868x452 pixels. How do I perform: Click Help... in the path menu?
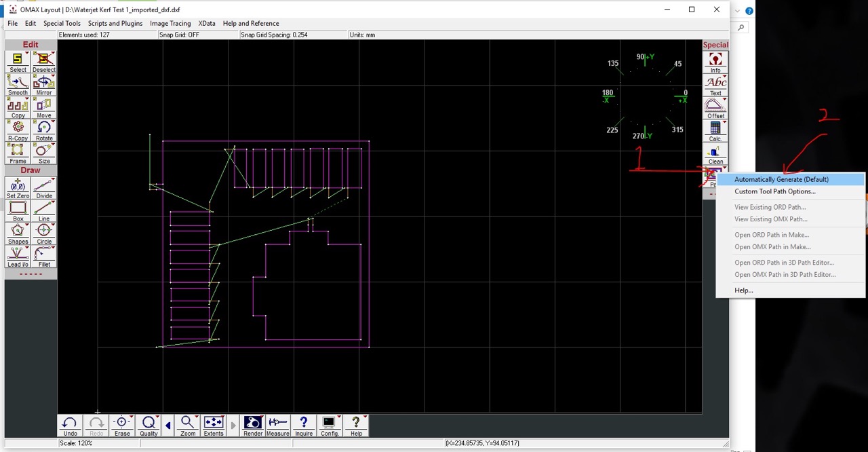coord(791,290)
